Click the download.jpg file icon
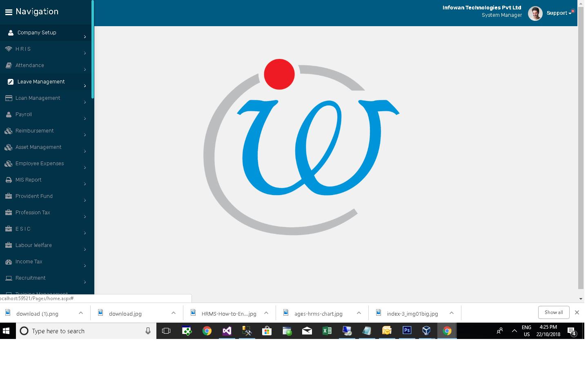The image size is (588, 368). point(100,313)
